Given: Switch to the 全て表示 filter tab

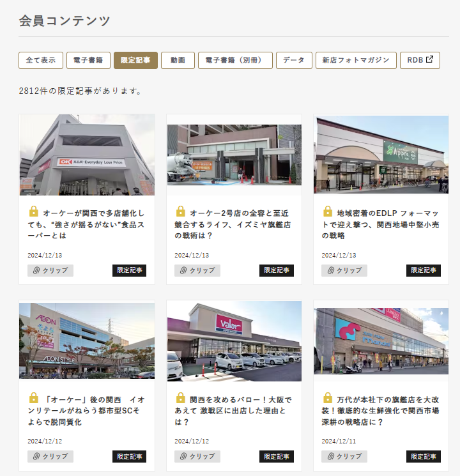Looking at the screenshot, I should point(41,60).
